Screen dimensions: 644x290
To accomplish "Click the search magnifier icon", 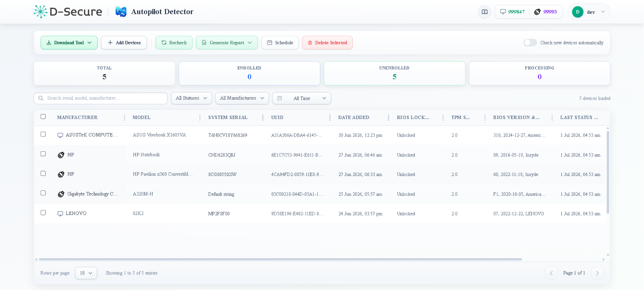I will 41,98.
